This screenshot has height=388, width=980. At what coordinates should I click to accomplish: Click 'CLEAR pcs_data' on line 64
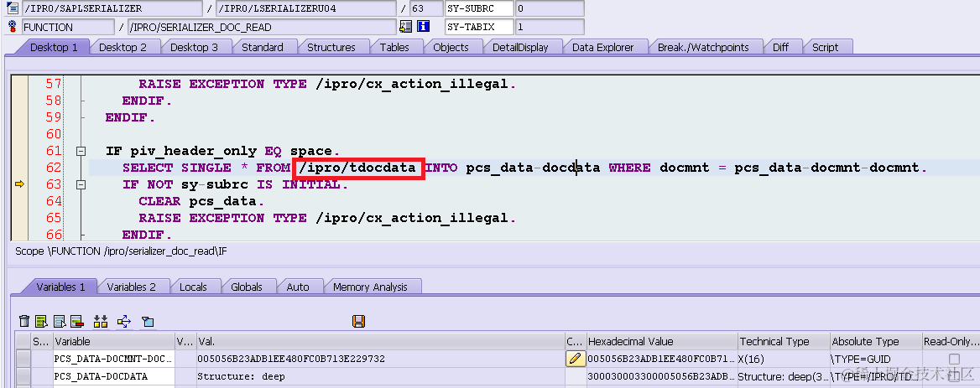[x=197, y=201]
